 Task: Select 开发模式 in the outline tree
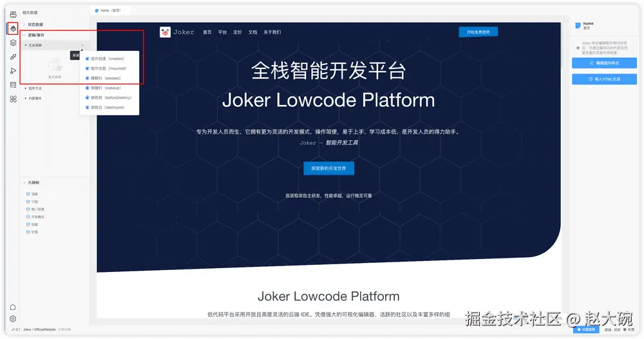38,217
